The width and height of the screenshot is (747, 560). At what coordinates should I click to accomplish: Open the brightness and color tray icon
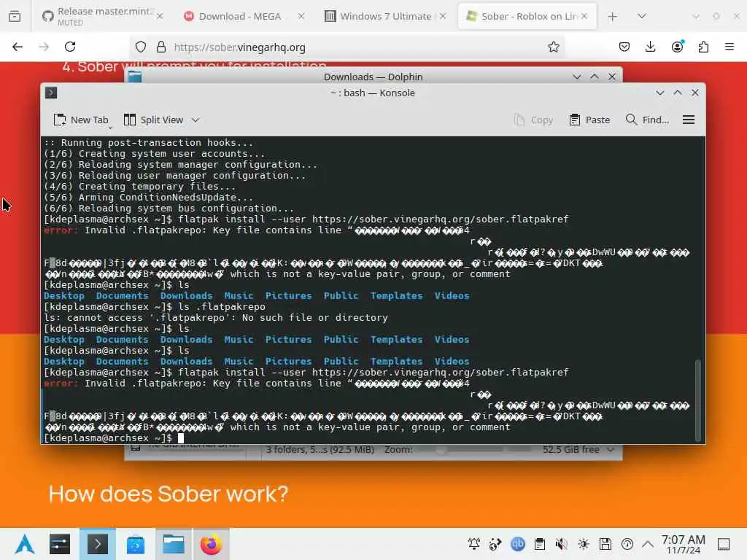click(584, 544)
